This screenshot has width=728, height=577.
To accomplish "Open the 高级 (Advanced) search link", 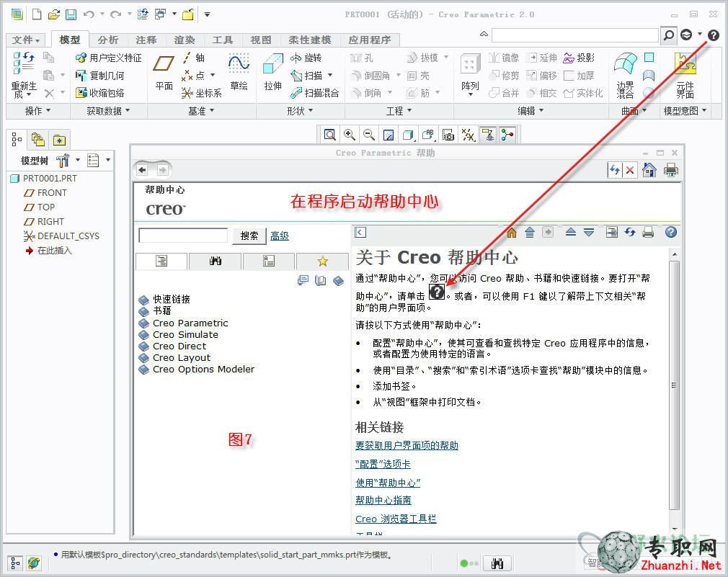I will click(280, 236).
